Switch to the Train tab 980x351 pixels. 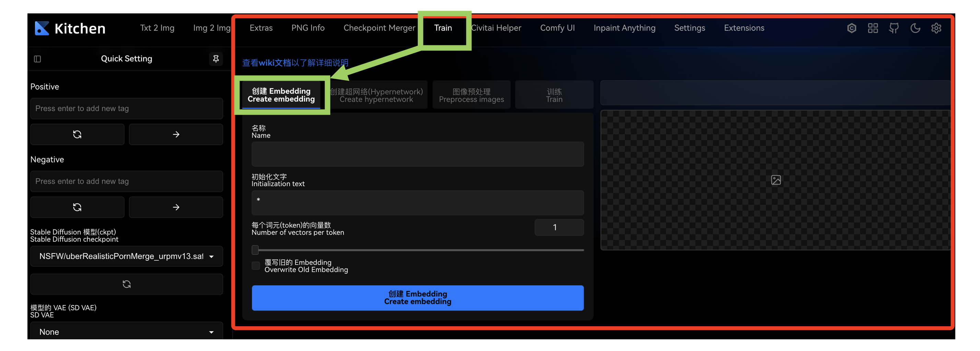click(443, 28)
